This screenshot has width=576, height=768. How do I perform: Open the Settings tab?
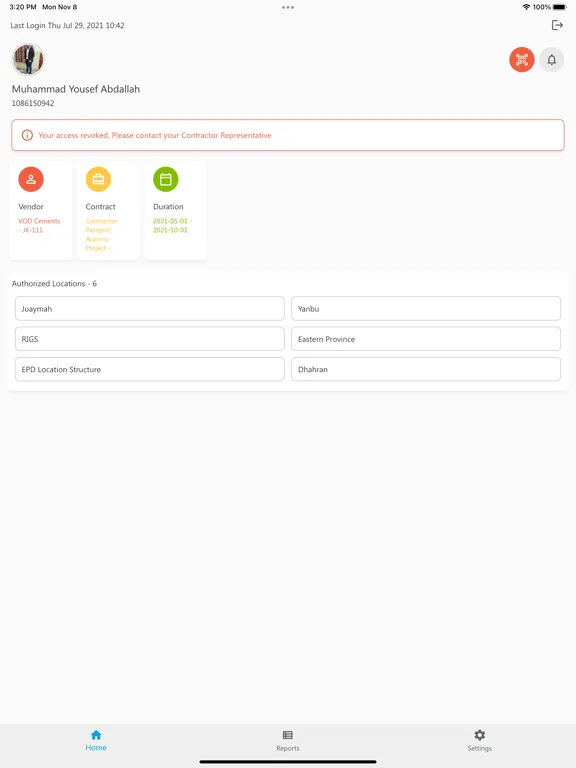[x=480, y=740]
